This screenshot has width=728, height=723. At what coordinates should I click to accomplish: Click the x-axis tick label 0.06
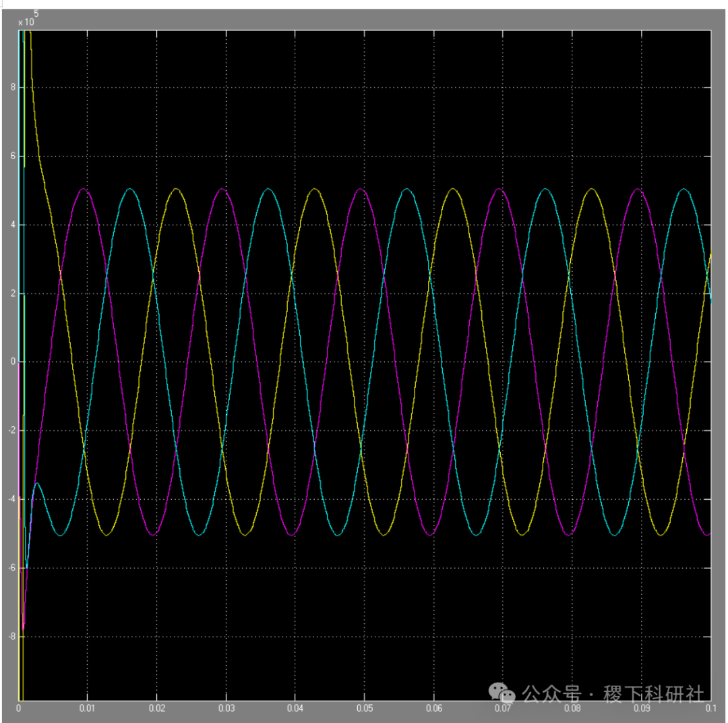tap(434, 708)
